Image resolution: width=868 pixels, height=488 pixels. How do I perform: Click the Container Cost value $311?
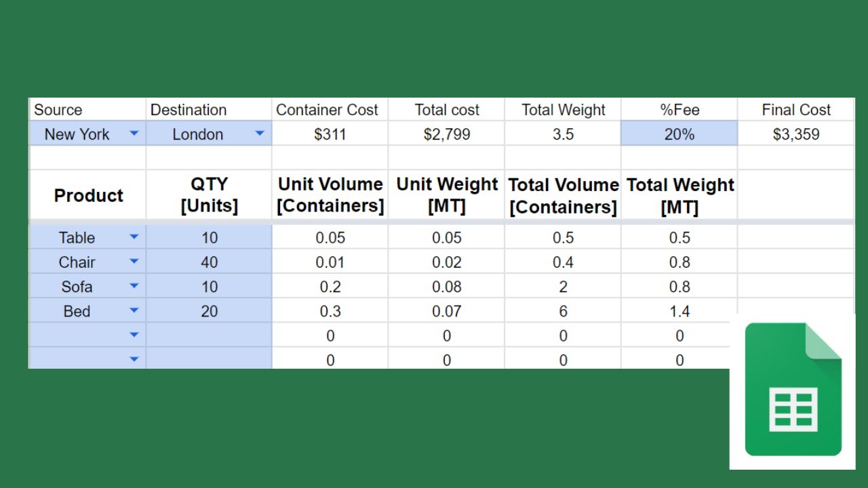click(330, 134)
